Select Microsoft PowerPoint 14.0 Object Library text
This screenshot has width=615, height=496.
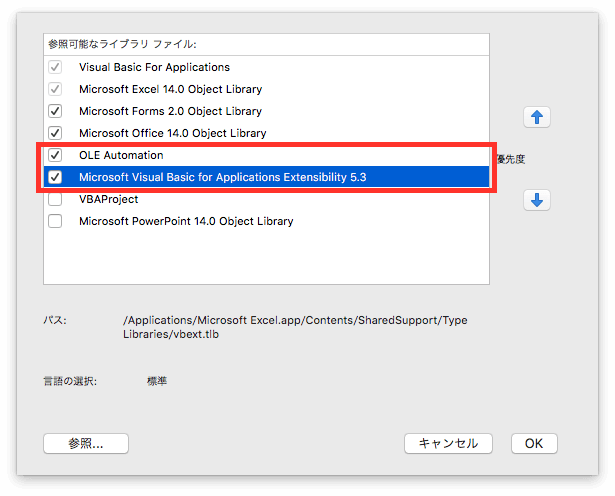click(186, 221)
